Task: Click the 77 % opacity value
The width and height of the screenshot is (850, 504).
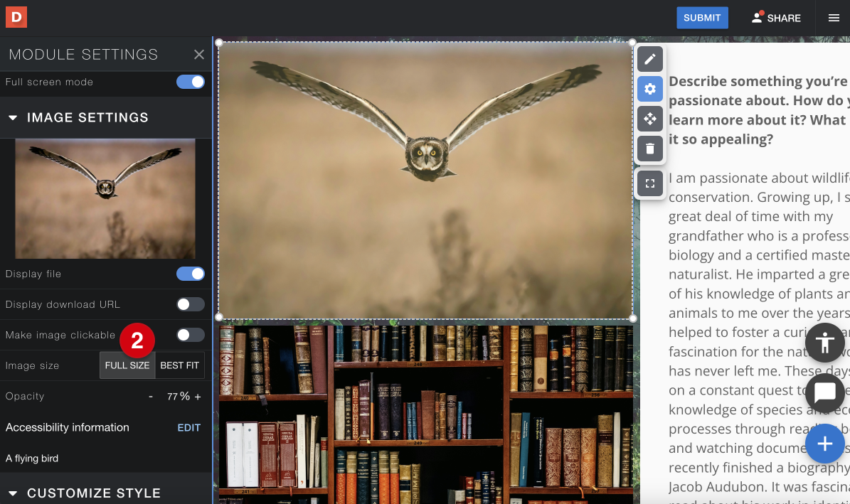Action: [x=179, y=396]
